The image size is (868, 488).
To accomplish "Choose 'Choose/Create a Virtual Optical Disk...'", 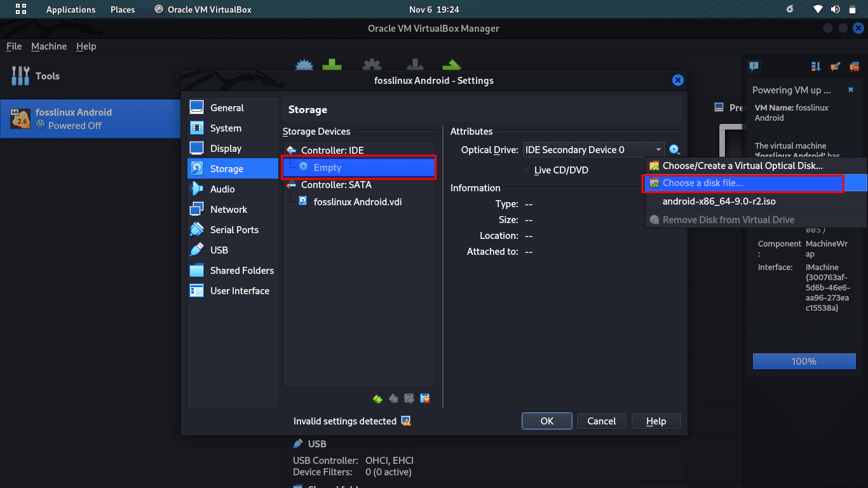I will (756, 165).
